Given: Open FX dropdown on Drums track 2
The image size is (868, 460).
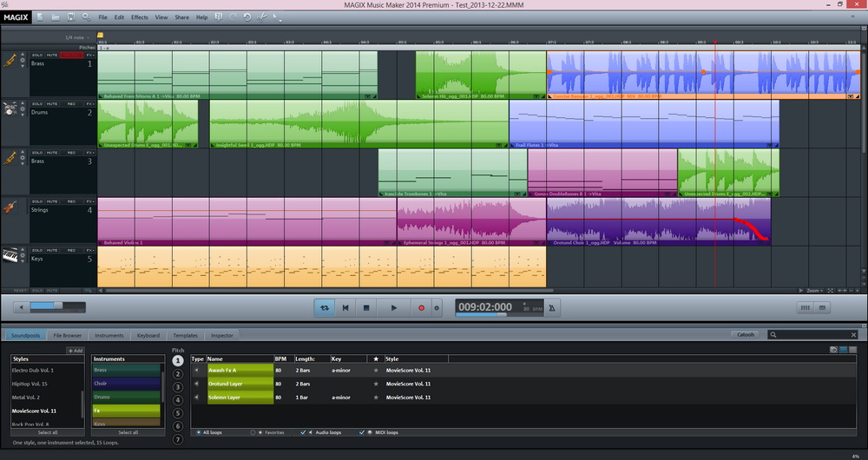Looking at the screenshot, I should click(x=89, y=104).
